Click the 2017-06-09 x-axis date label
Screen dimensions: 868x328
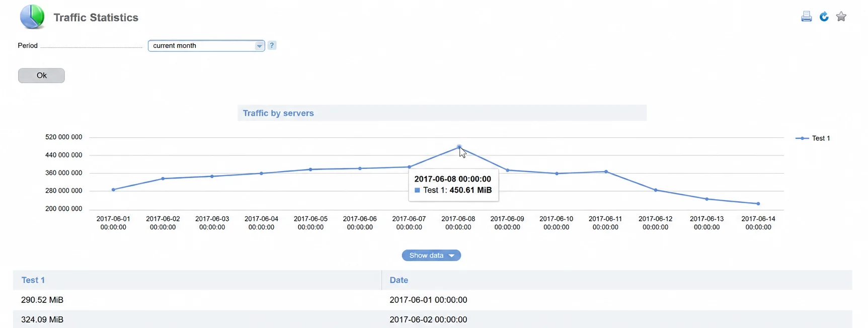(507, 223)
